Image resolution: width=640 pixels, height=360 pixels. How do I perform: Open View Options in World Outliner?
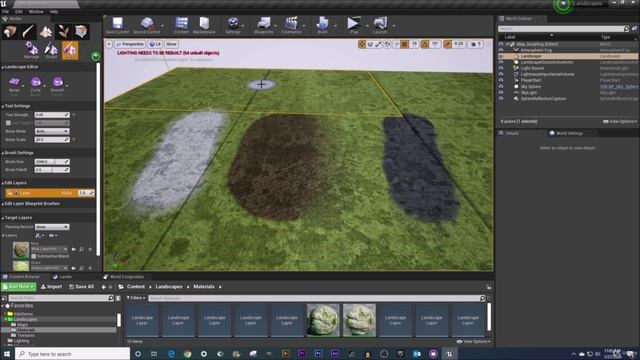620,122
